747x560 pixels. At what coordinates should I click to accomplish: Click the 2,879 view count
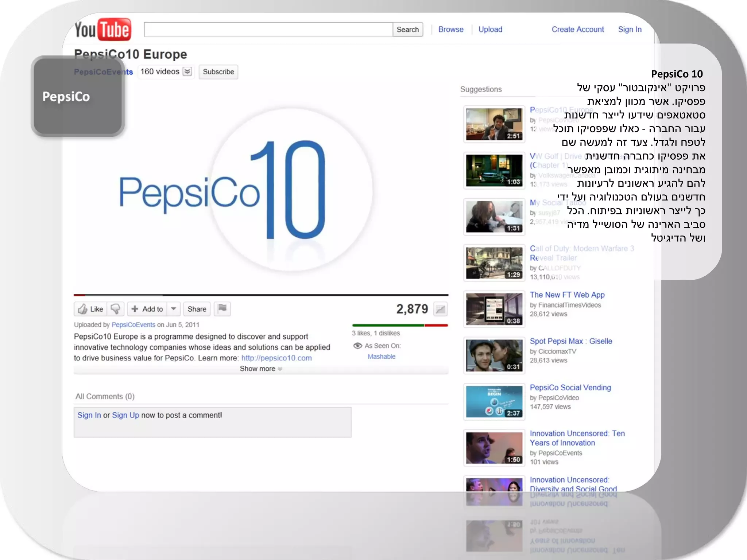[412, 309]
